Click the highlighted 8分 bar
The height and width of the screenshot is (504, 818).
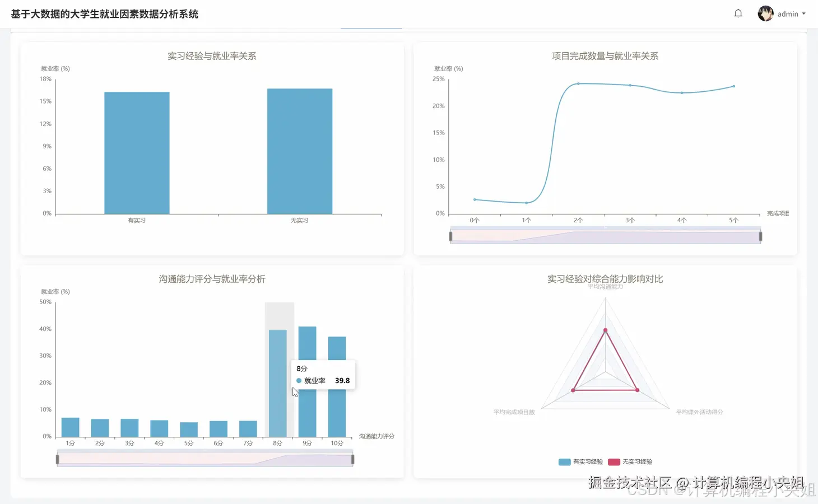pos(278,383)
